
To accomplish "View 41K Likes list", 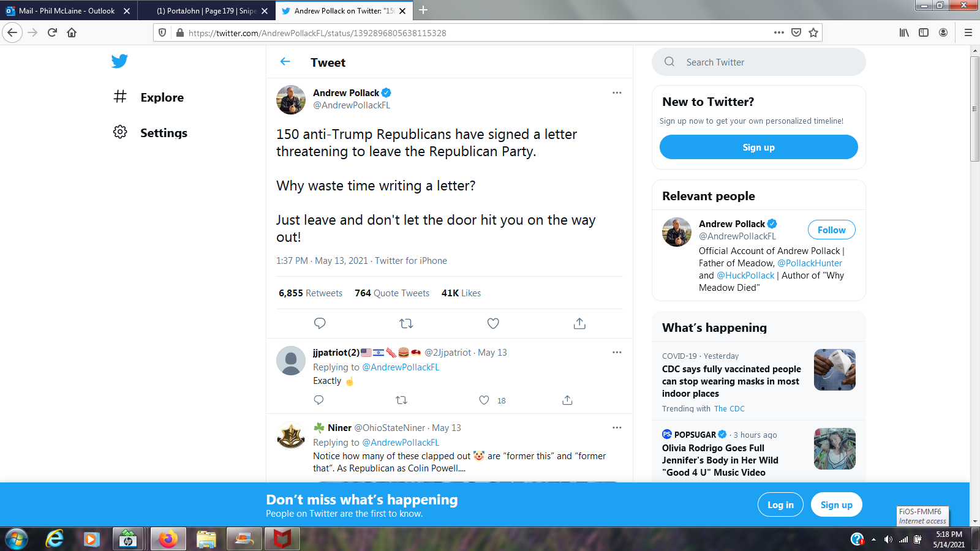I will click(x=461, y=293).
